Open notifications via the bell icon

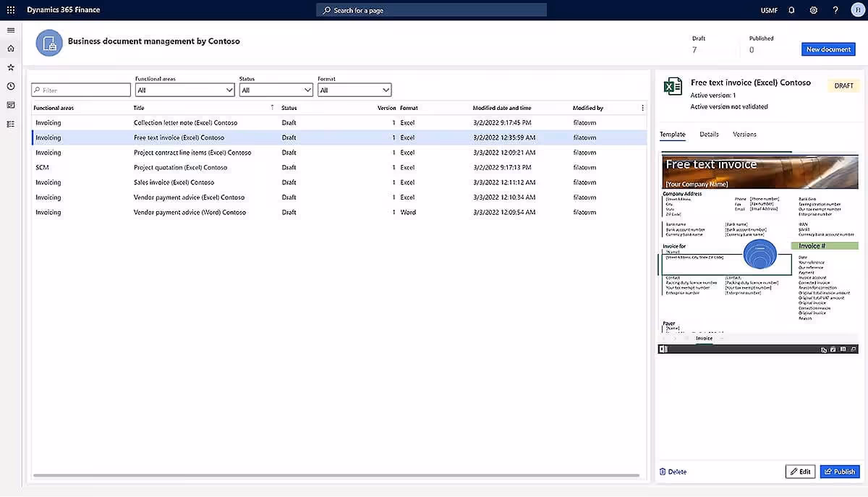790,10
